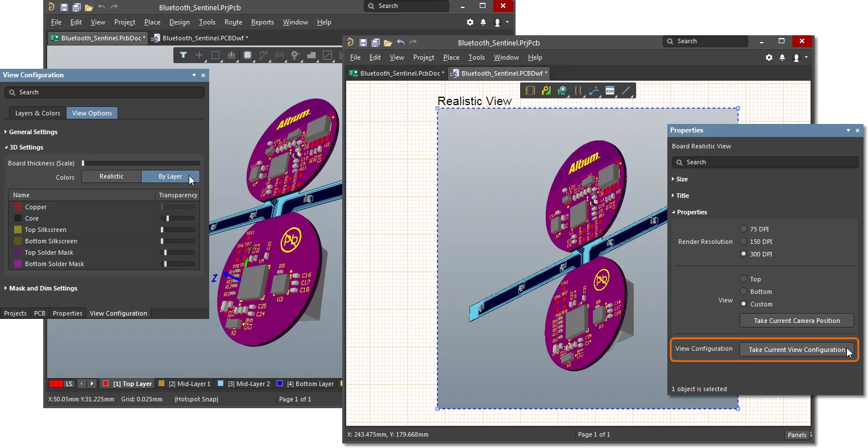Click the snap crosshair icon in PCB toolbar

click(199, 55)
